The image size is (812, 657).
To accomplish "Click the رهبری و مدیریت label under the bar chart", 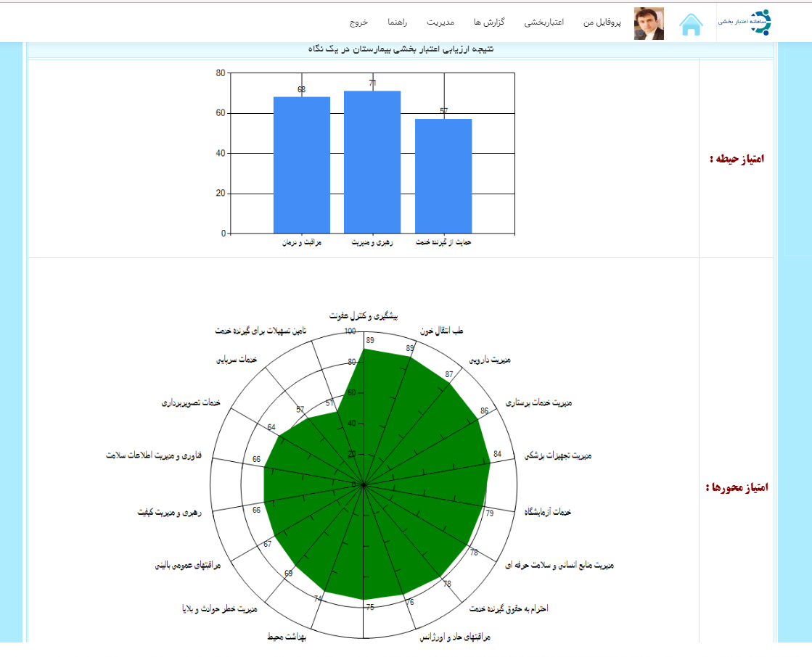I will (372, 242).
